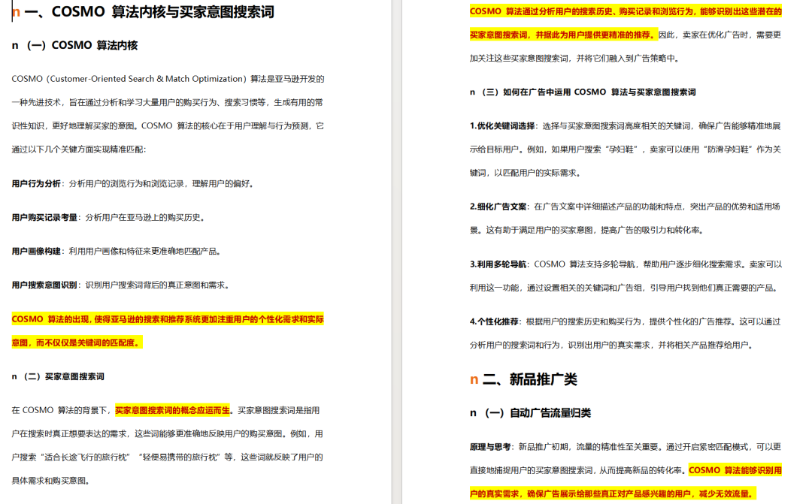Screen dimensions: 812x504
Task: Click bold label "3.利用多轮导航"
Action: pyautogui.click(x=498, y=264)
